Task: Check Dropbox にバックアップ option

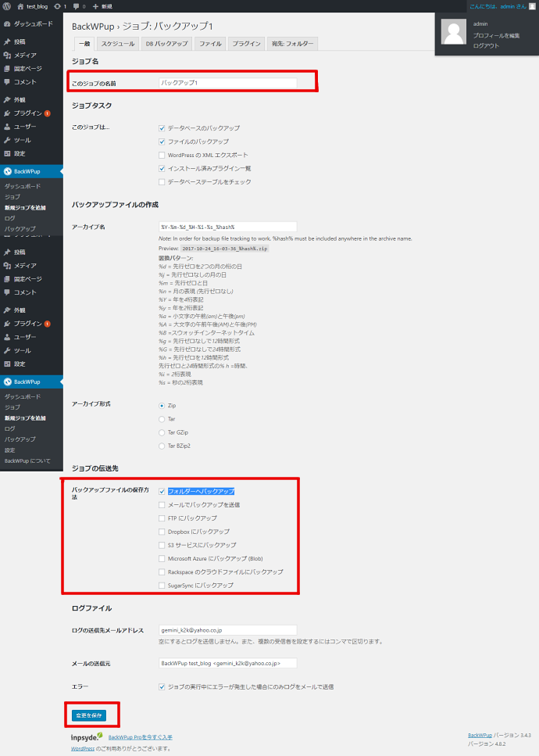Action: click(161, 532)
